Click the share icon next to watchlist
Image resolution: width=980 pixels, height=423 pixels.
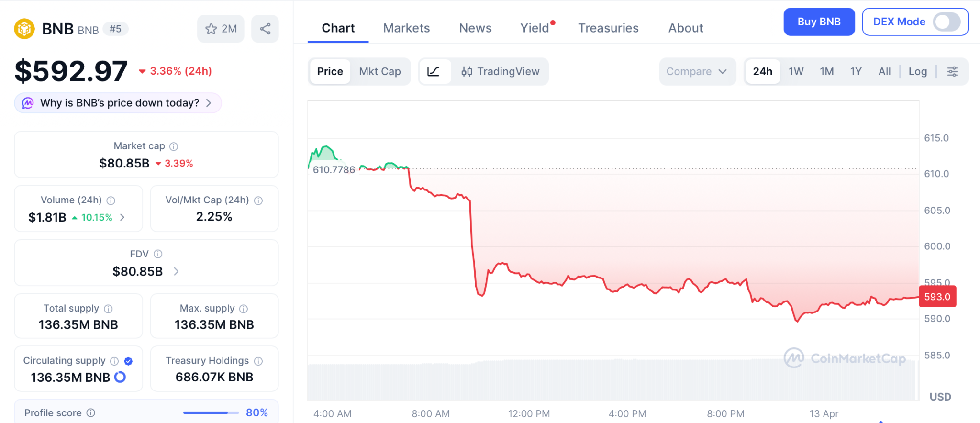(x=265, y=29)
